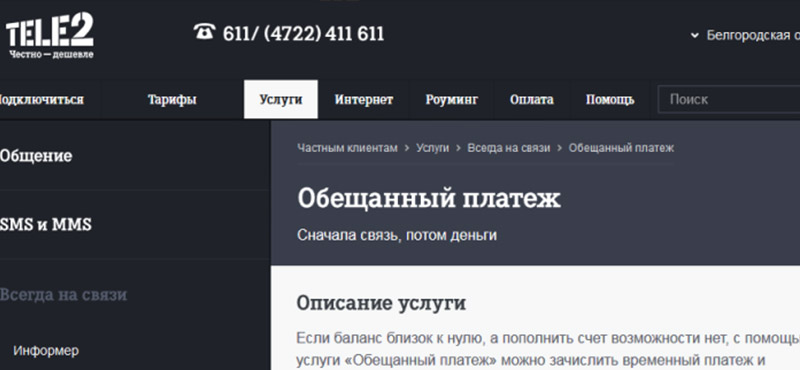Click the Сначала связь, потом деньги subtitle
This screenshot has width=800, height=370.
point(397,235)
